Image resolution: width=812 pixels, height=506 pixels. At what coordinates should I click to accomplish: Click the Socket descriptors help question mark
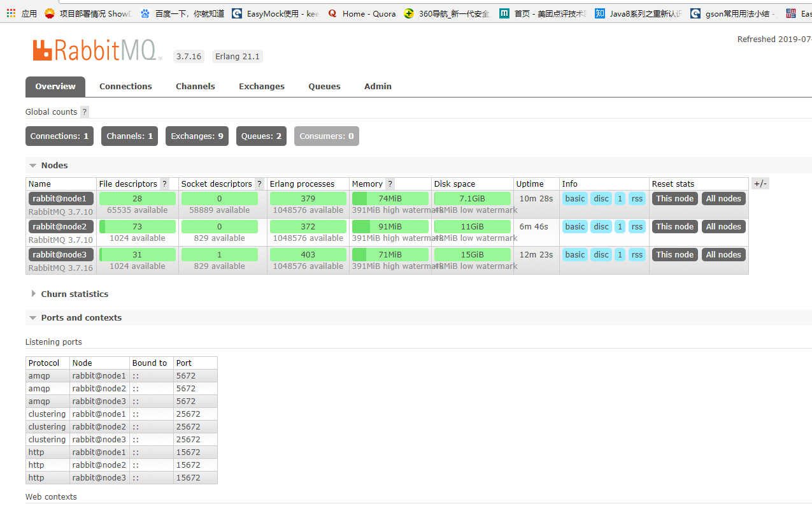(259, 184)
